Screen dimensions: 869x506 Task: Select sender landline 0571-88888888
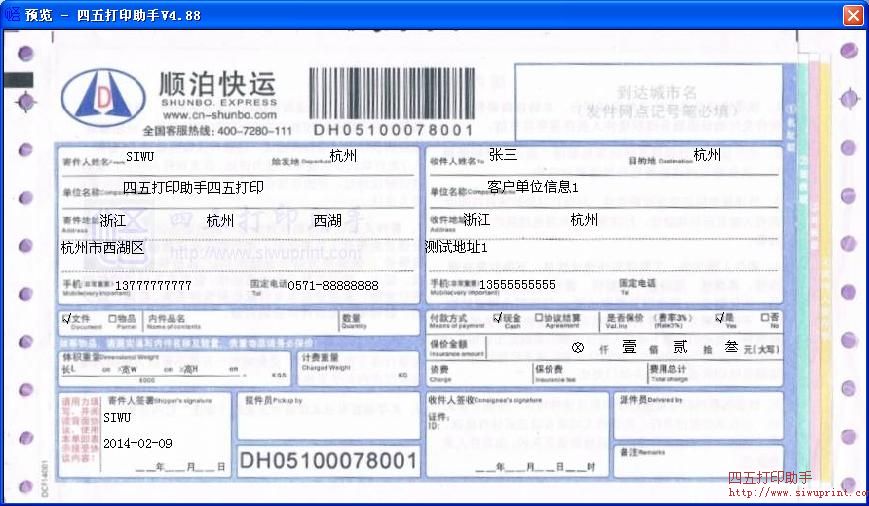(x=333, y=285)
